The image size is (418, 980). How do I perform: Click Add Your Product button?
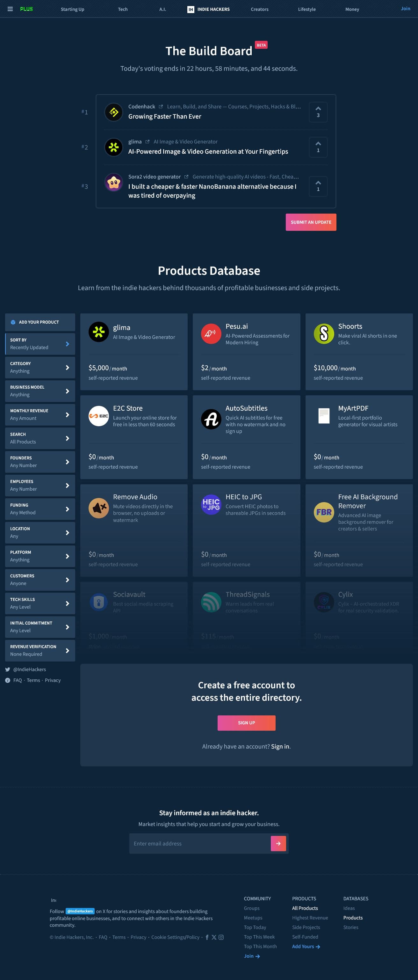coord(40,322)
